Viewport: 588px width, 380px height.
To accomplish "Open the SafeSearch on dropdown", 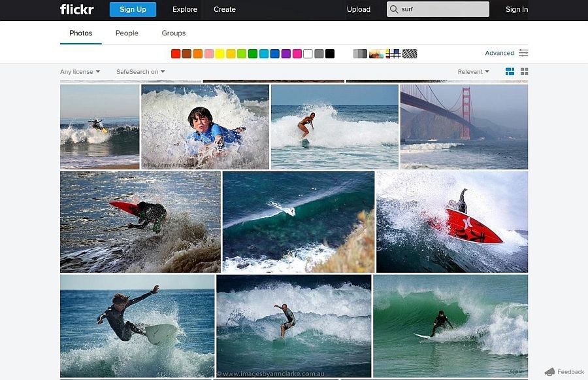I will [140, 72].
